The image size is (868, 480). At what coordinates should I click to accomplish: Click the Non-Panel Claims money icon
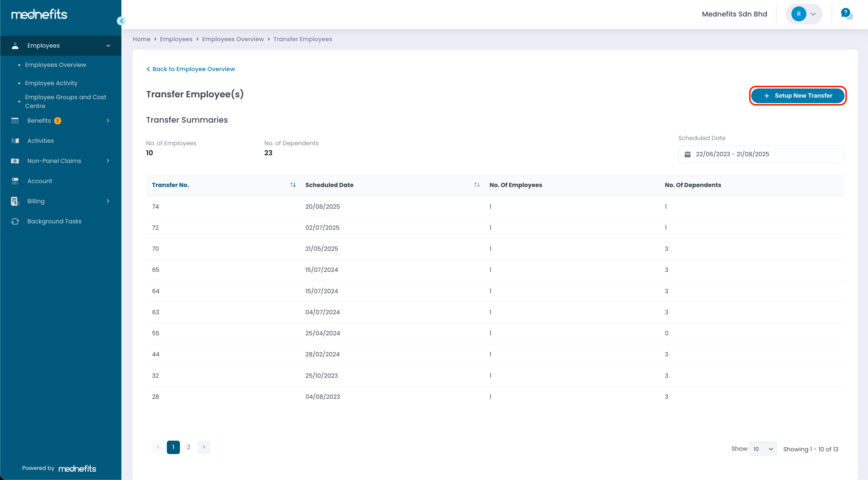pos(15,161)
